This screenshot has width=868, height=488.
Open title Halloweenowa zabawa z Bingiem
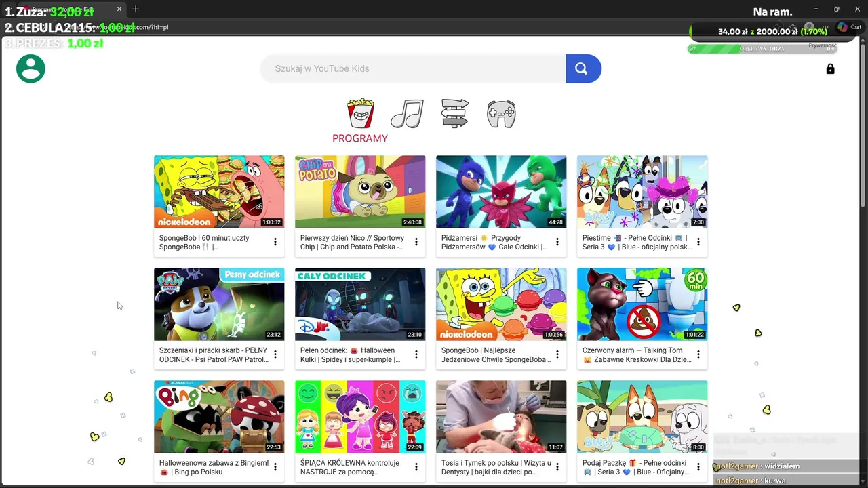tap(214, 468)
